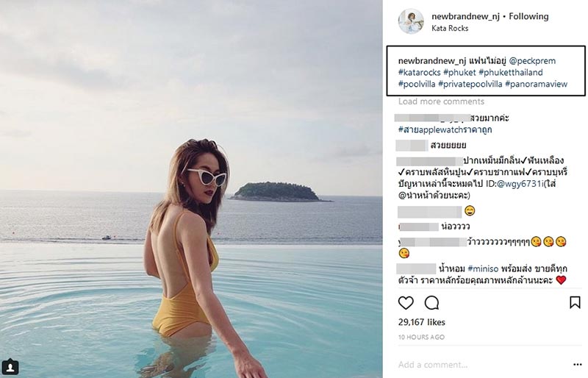Click the 10 HOURS AGO timestamp

pos(421,337)
